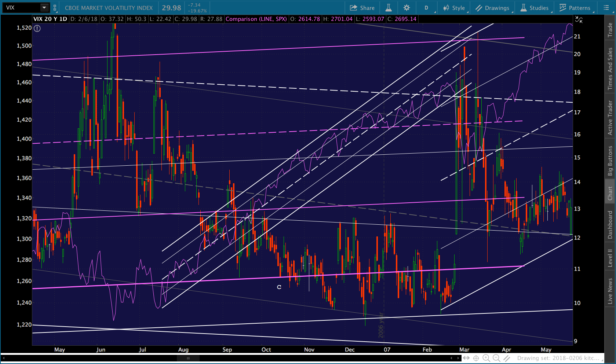Open the Patterns dropdown

click(x=575, y=8)
